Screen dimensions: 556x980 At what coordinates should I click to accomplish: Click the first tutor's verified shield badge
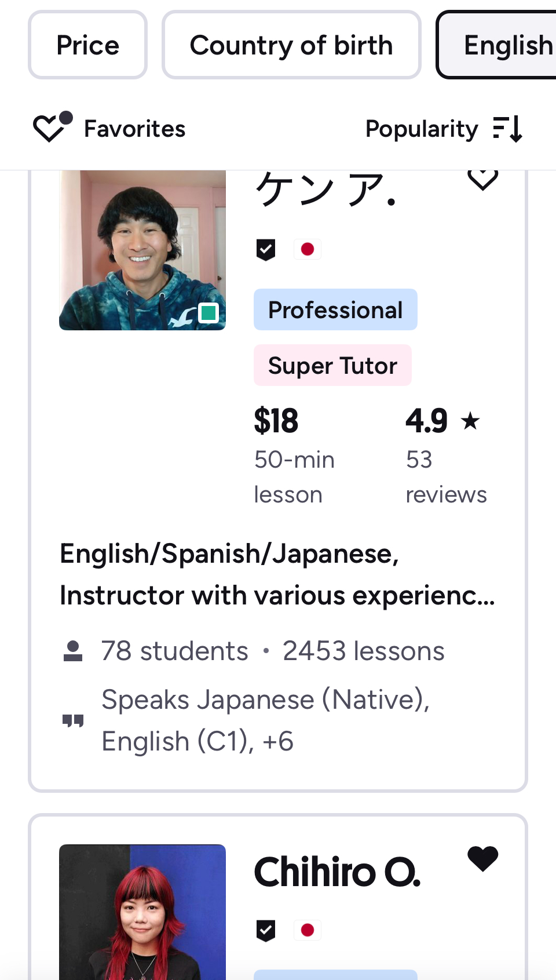[x=266, y=250]
